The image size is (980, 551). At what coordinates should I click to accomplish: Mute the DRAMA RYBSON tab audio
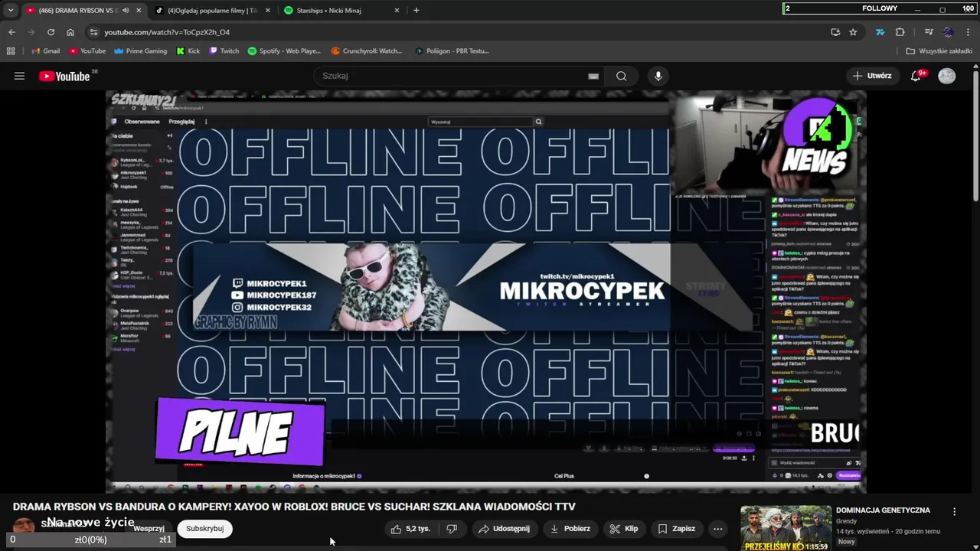tap(126, 10)
